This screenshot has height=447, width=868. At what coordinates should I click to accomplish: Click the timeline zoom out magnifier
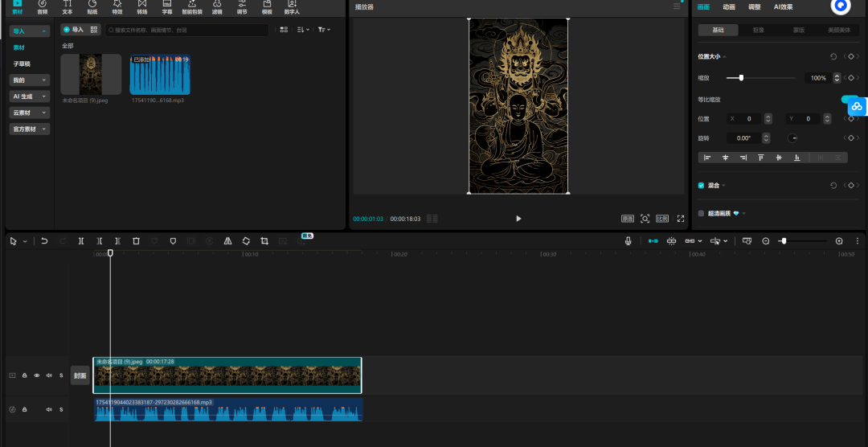766,241
